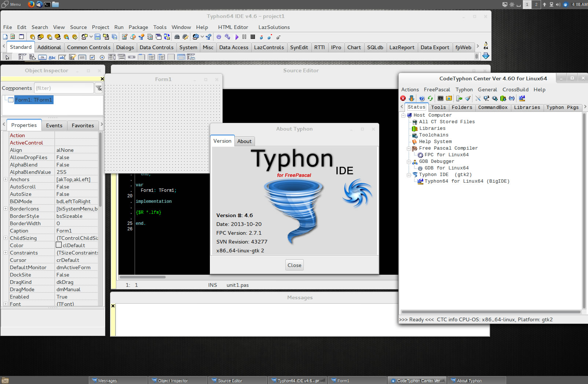Open Firefox from the top panel

(31, 4)
